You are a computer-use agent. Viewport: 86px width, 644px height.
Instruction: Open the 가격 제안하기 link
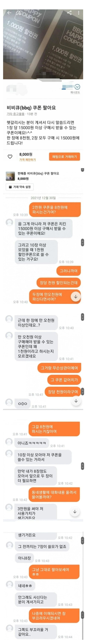pyautogui.click(x=27, y=159)
